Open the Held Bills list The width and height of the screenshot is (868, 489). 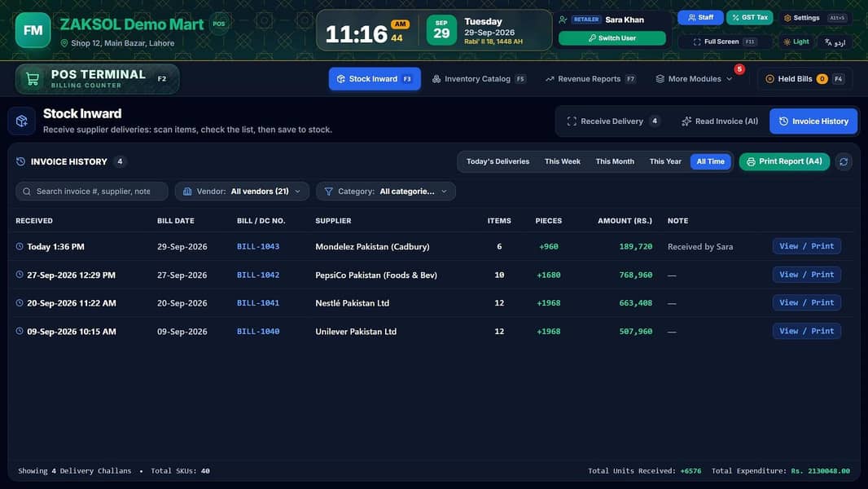804,79
